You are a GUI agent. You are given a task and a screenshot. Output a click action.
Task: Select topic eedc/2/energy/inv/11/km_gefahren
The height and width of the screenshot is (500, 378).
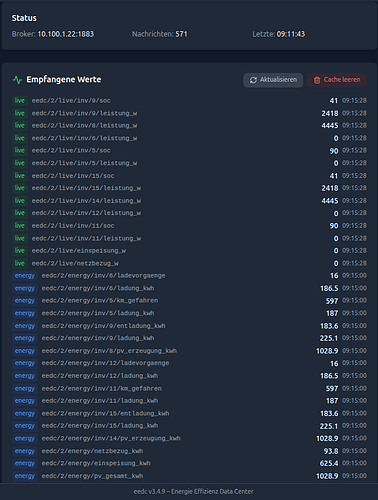pyautogui.click(x=102, y=388)
